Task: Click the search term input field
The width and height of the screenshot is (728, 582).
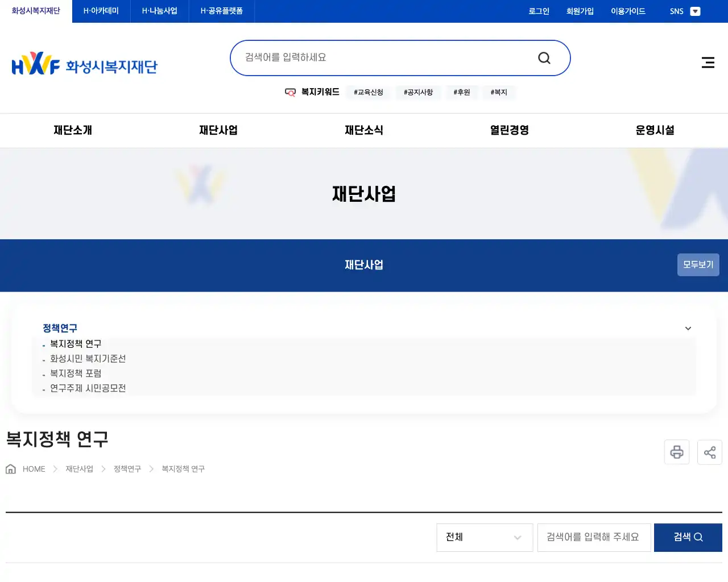Action: pyautogui.click(x=594, y=537)
